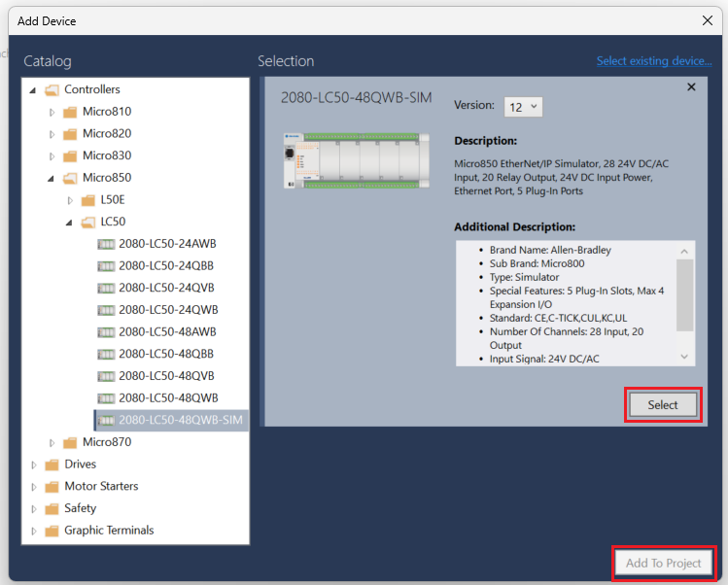Image resolution: width=728 pixels, height=585 pixels.
Task: Click the Micro820 tree label
Action: tap(107, 134)
